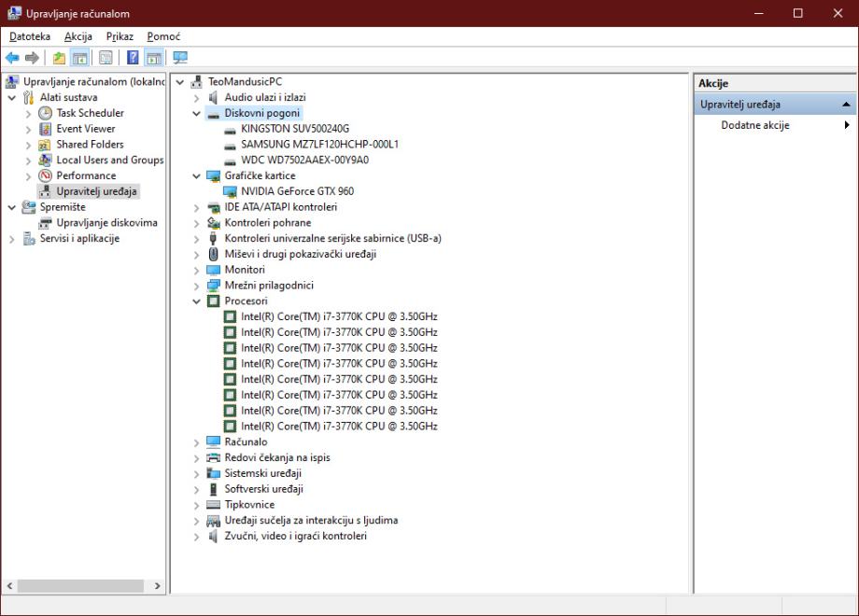This screenshot has width=859, height=616.
Task: Click the Kontroleri univerzalne serijske sabirnice USB icon
Action: 213,238
